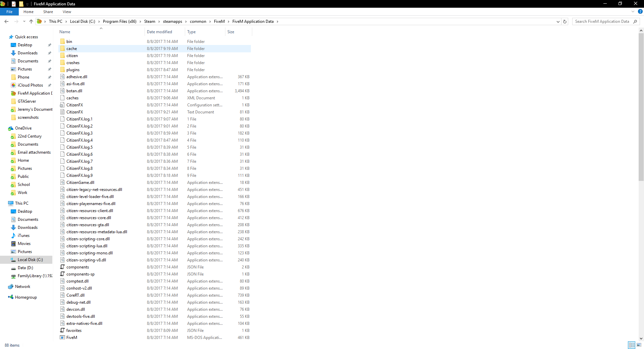Click the vertical scrollbar down arrow

pyautogui.click(x=641, y=339)
